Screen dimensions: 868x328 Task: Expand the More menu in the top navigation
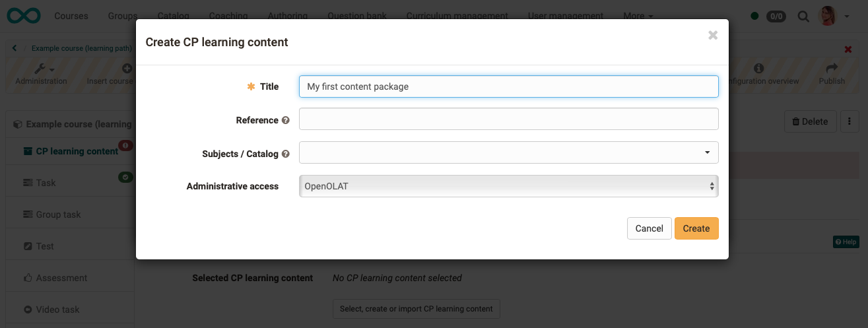pos(638,16)
